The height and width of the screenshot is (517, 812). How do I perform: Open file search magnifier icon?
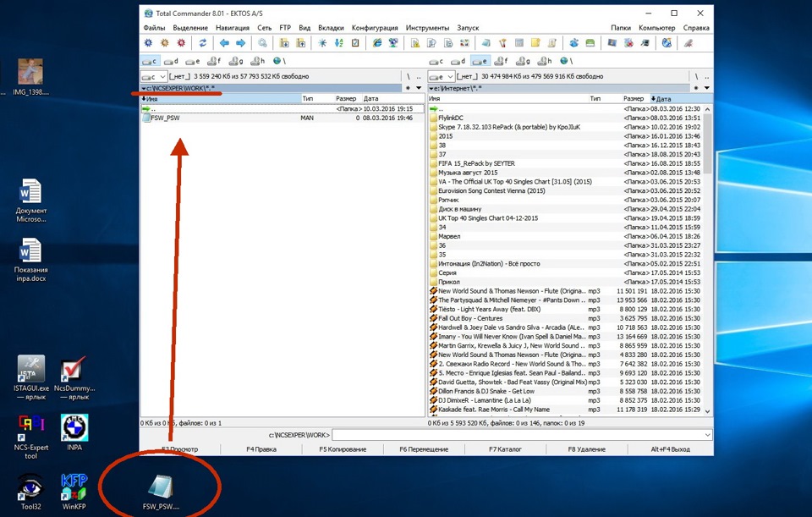pos(262,43)
